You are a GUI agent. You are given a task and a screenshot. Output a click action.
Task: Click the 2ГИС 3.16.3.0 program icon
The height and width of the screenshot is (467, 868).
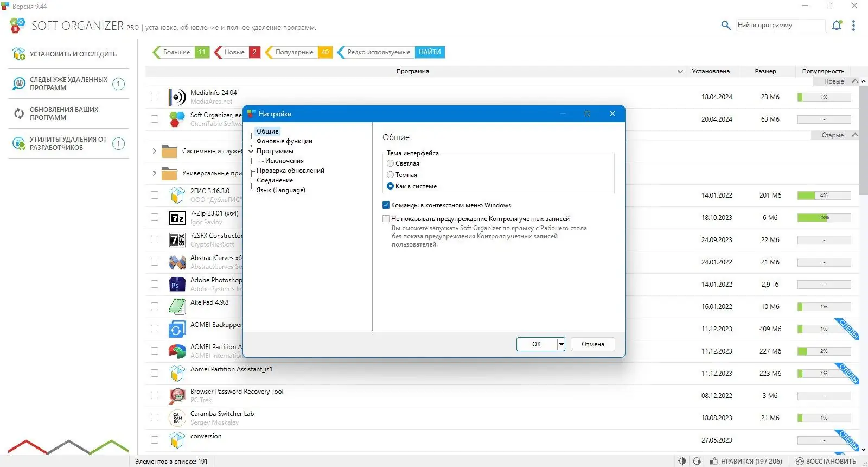tap(177, 195)
